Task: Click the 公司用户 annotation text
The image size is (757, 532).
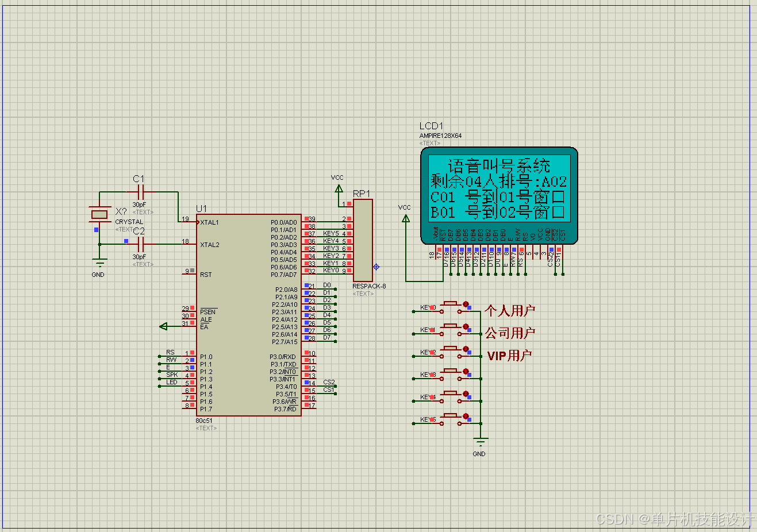Action: click(510, 333)
